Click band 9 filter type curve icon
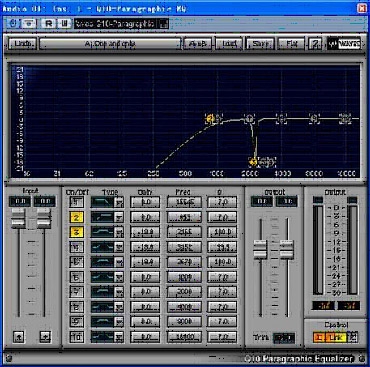 [x=103, y=322]
